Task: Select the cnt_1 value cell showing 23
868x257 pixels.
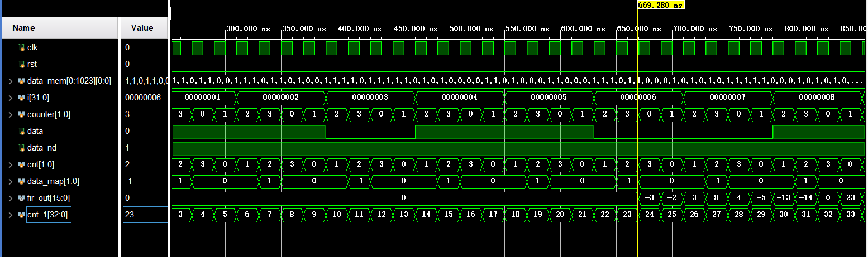Action: (x=144, y=215)
